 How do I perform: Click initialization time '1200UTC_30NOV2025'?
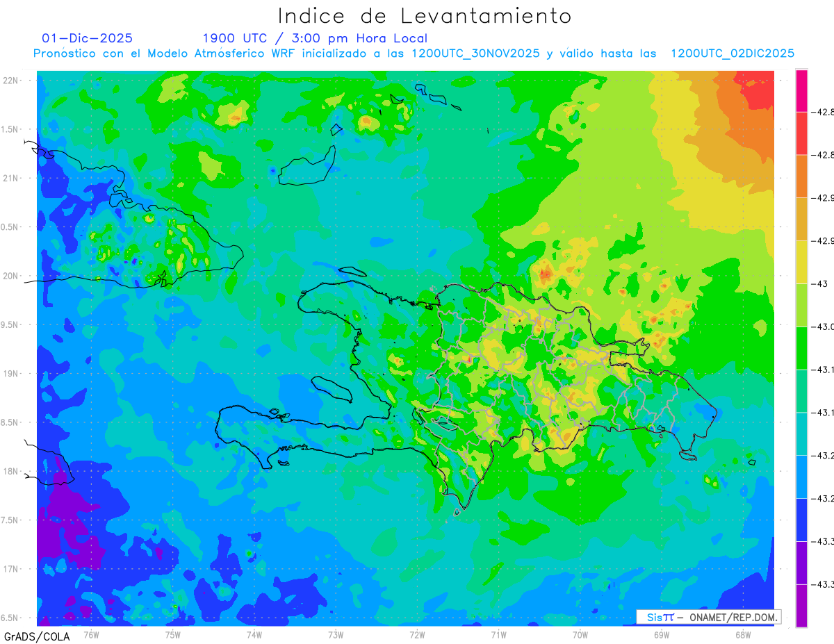point(476,53)
